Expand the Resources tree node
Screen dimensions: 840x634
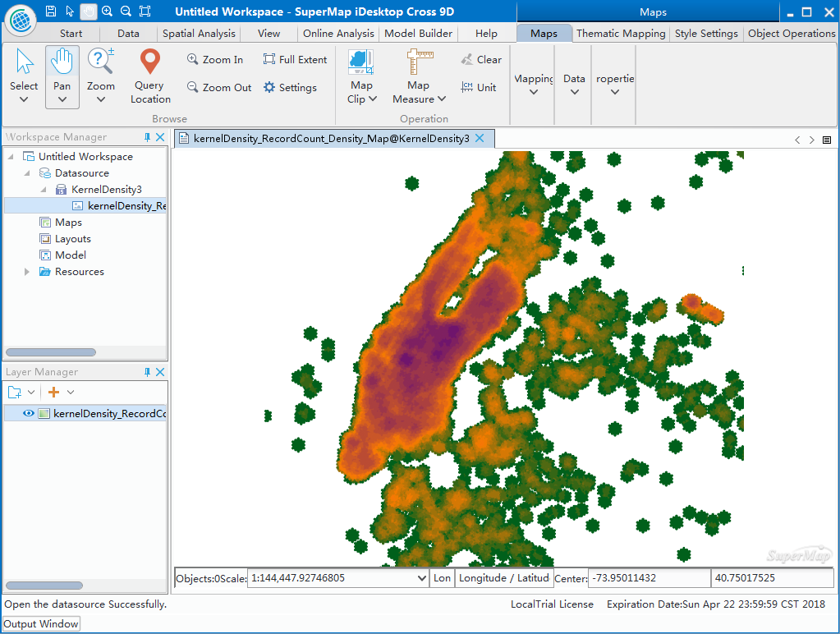[27, 272]
